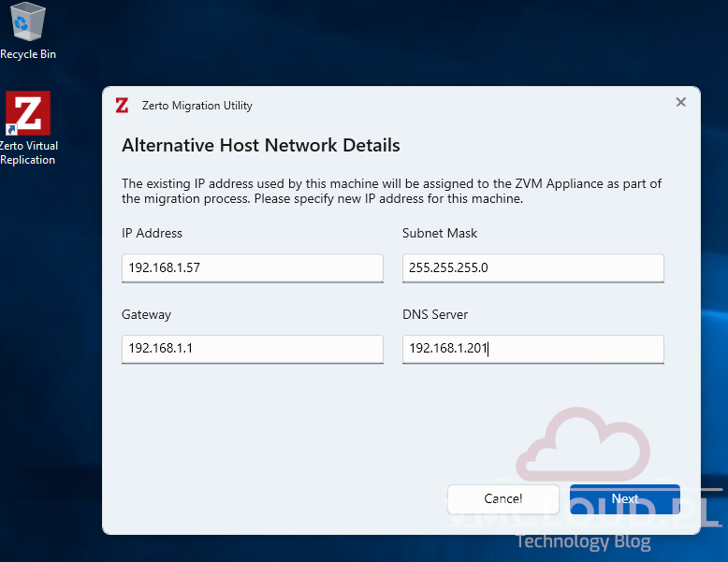Click the IP Address field label
Image resolution: width=728 pixels, height=562 pixels.
point(152,233)
